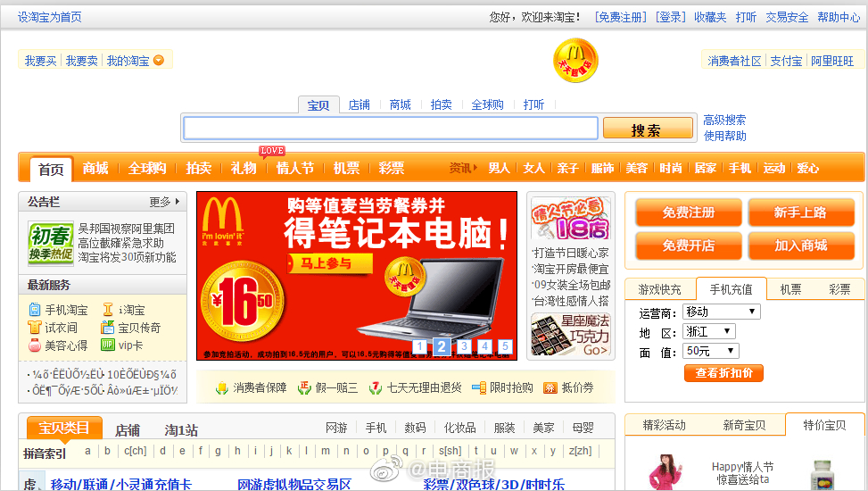Open the 帮助中心 link
Viewport: 868px width, 491px height.
click(839, 17)
